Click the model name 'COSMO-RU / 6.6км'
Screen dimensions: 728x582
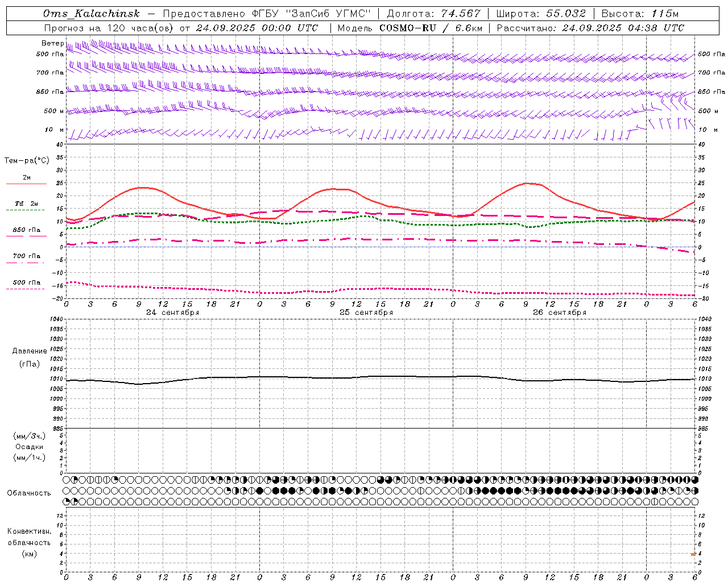point(431,28)
